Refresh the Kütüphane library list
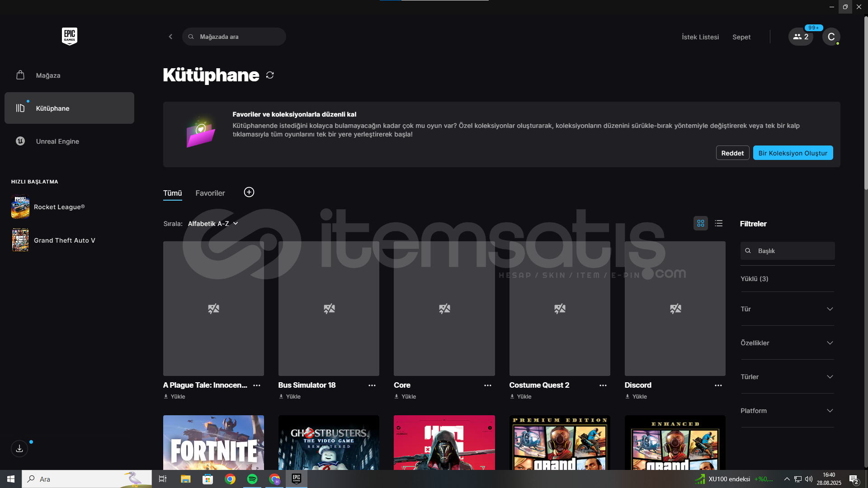This screenshot has height=488, width=868. coord(270,75)
